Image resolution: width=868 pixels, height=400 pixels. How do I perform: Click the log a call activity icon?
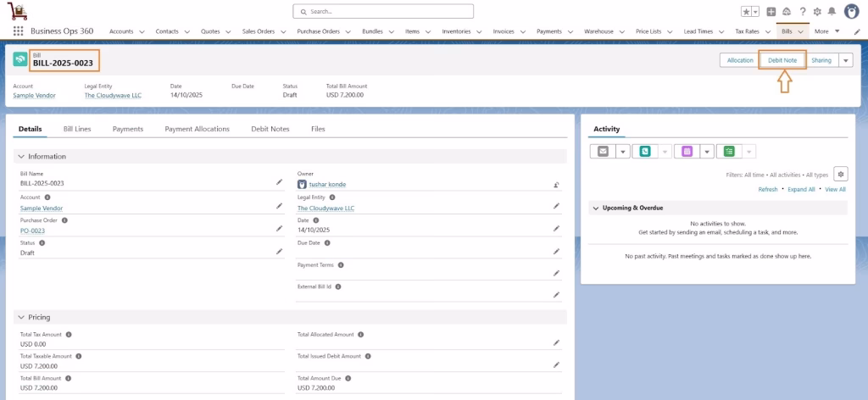[x=645, y=152]
